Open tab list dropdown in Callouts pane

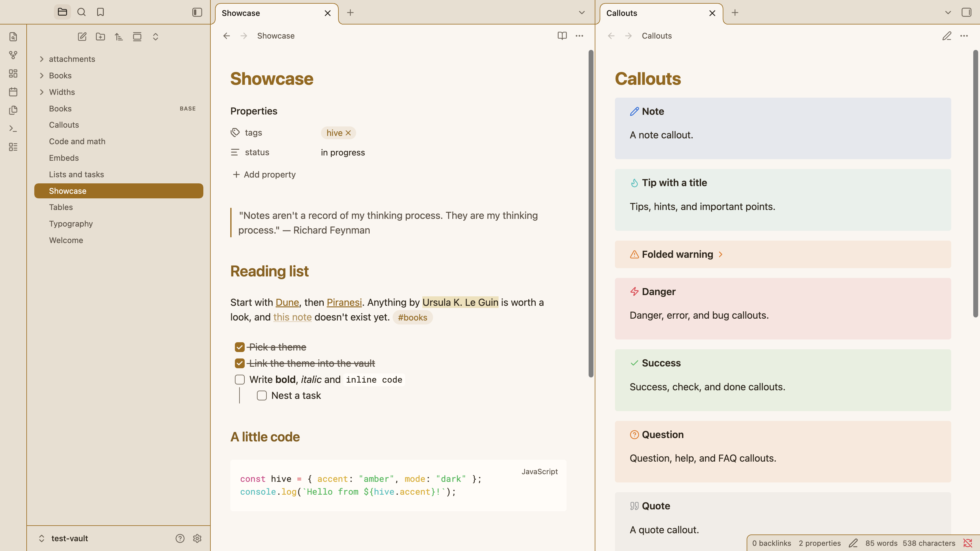[x=948, y=13]
